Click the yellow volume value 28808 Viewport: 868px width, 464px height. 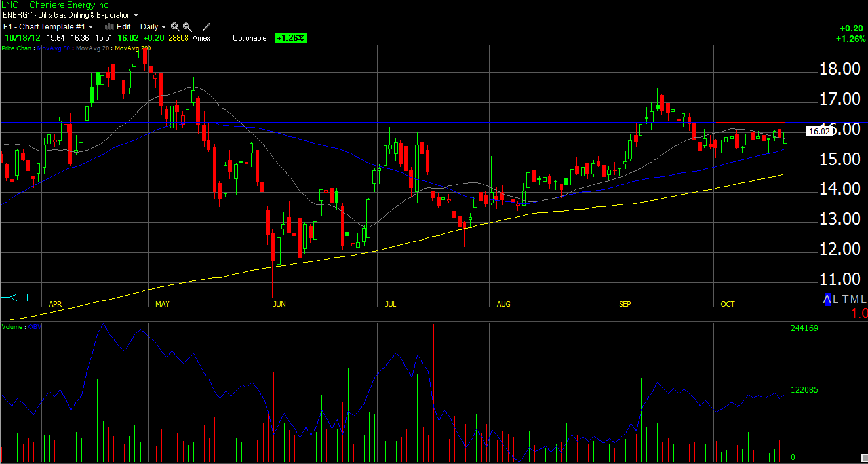click(178, 38)
